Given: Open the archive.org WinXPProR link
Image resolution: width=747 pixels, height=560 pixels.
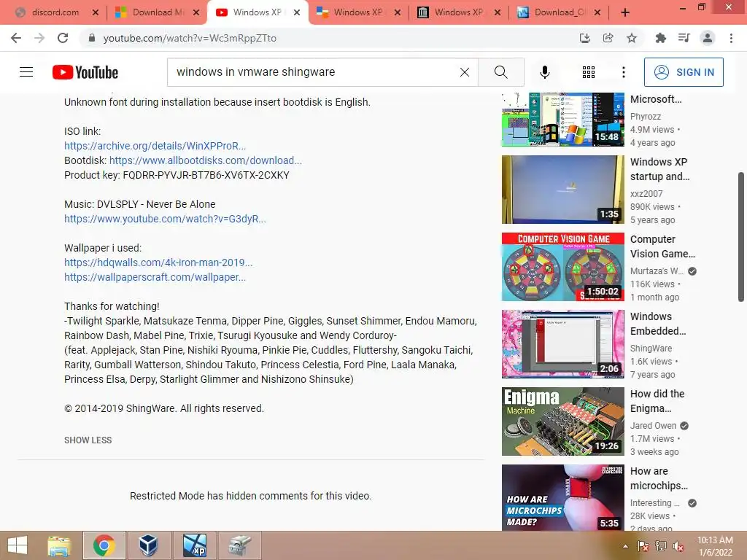Looking at the screenshot, I should pyautogui.click(x=155, y=146).
